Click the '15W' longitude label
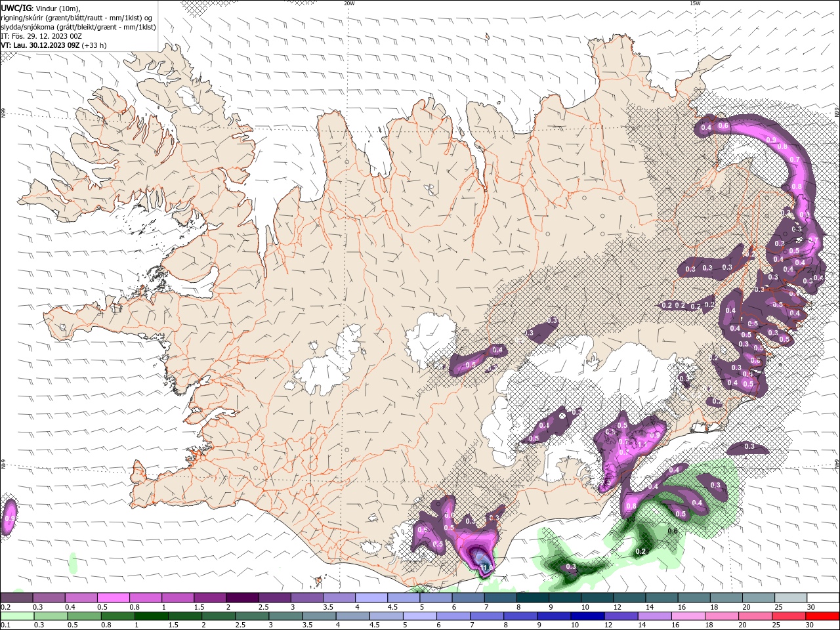The width and height of the screenshot is (840, 630). tap(695, 3)
